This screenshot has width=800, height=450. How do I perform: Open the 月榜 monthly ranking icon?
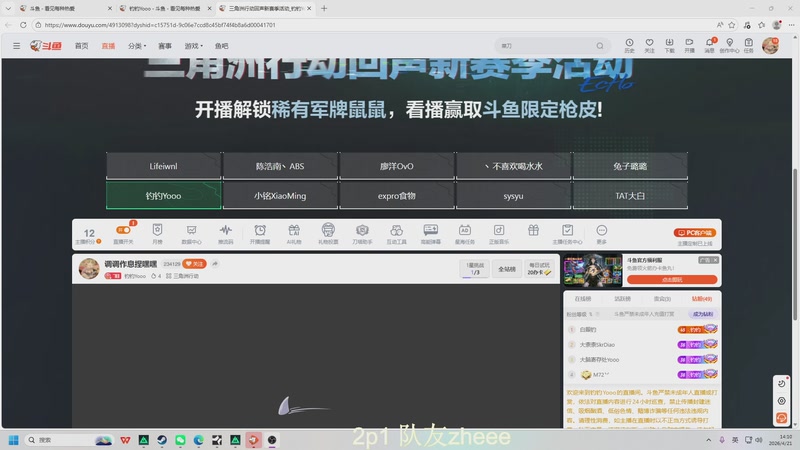(157, 234)
